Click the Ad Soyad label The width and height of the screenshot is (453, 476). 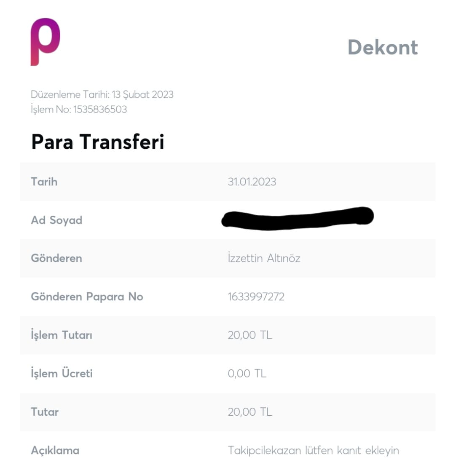tap(56, 220)
